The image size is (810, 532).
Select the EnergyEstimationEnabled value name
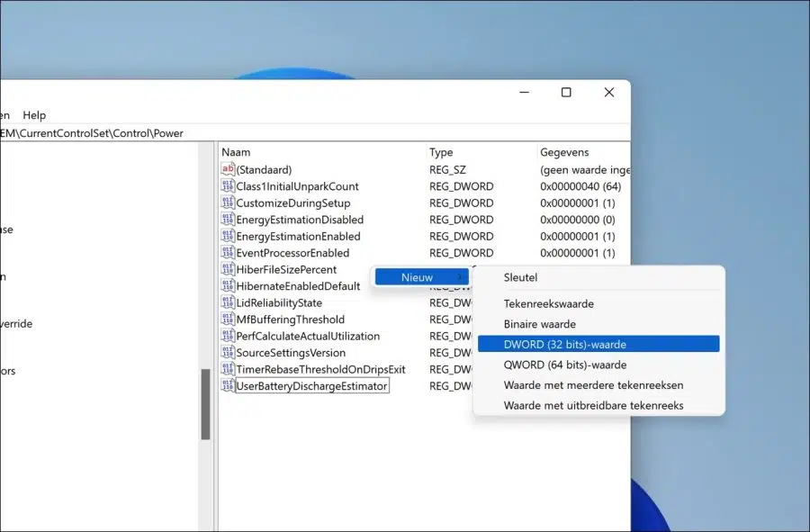[298, 236]
